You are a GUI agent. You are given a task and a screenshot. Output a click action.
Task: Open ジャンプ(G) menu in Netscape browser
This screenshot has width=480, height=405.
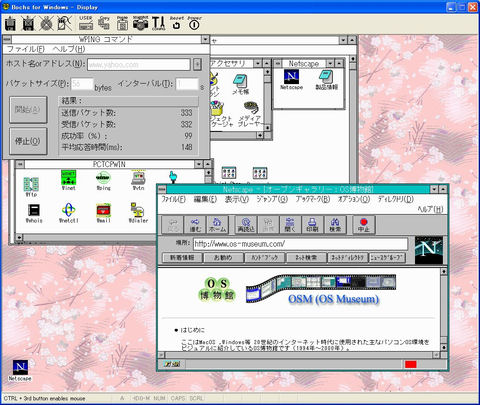coord(272,199)
